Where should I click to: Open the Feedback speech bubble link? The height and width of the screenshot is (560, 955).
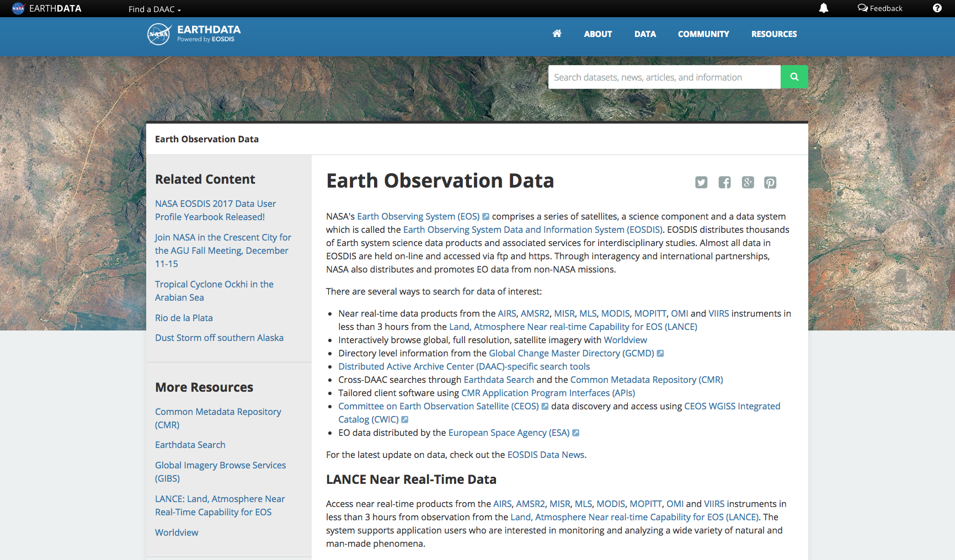tap(880, 8)
